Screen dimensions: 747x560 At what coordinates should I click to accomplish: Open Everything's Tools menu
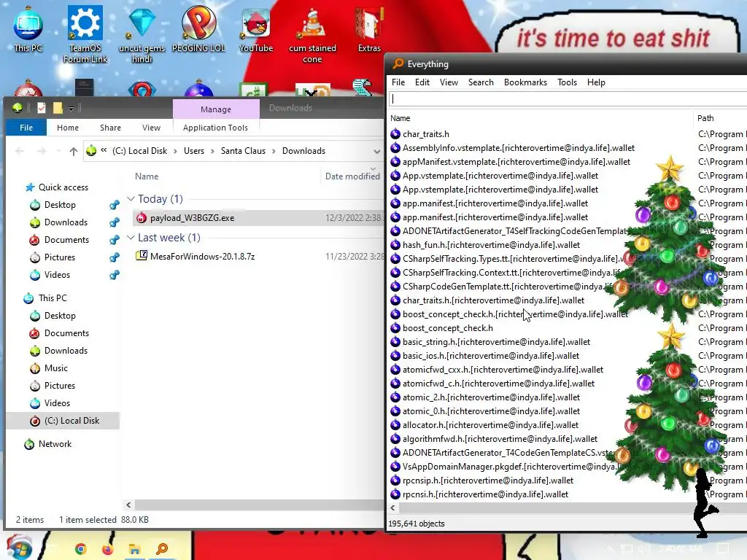click(x=567, y=82)
